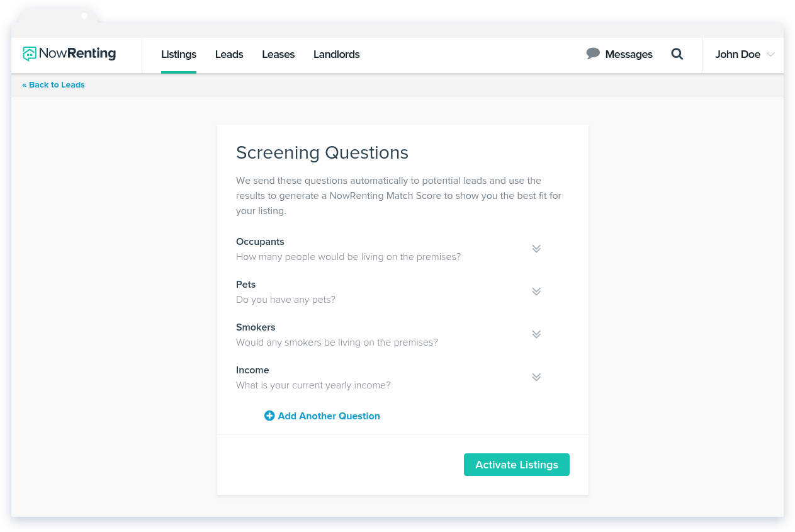Viewport: 795px width, 532px height.
Task: Click "Do you have any pets?" text
Action: coord(286,300)
